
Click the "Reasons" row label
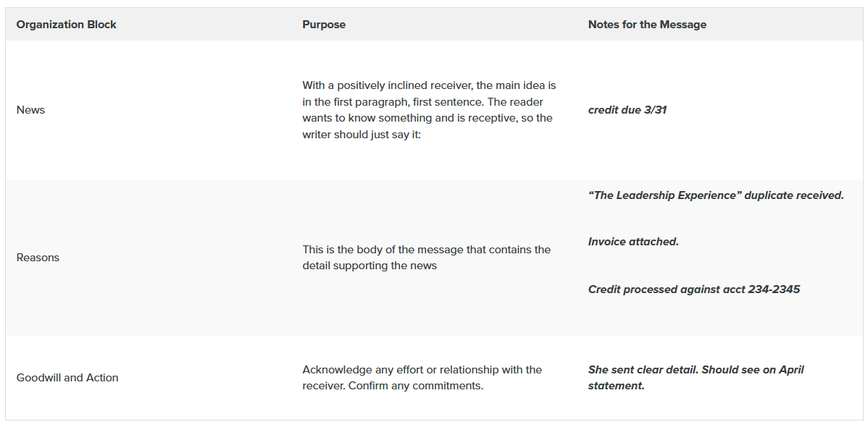tap(38, 258)
